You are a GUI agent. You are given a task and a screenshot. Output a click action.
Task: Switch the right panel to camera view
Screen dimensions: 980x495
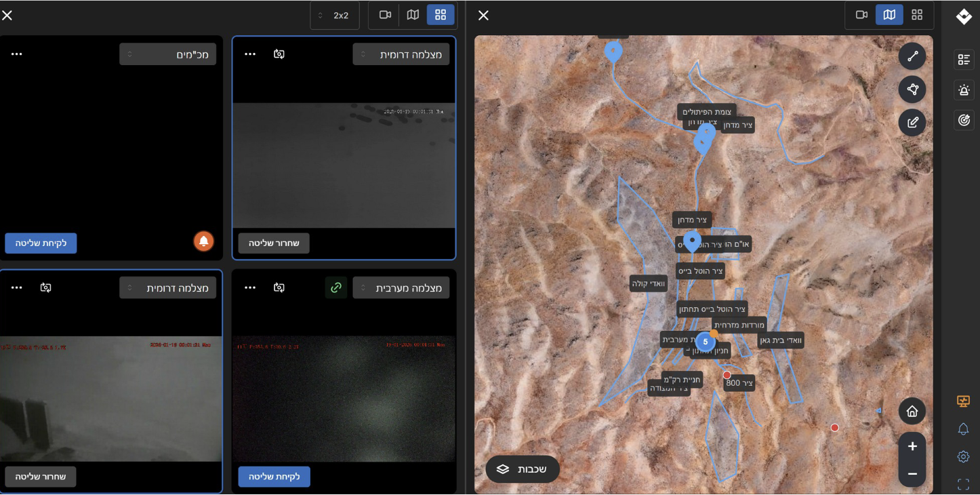pos(861,14)
